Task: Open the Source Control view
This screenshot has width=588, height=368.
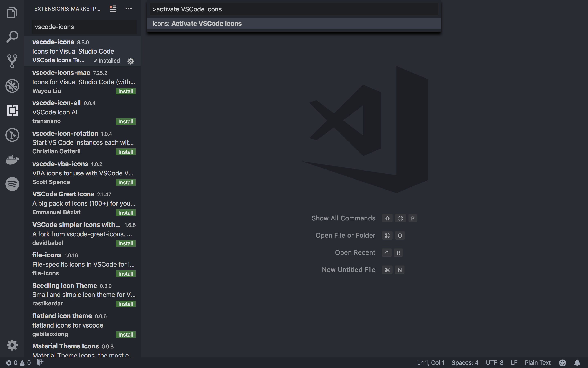Action: 12,61
